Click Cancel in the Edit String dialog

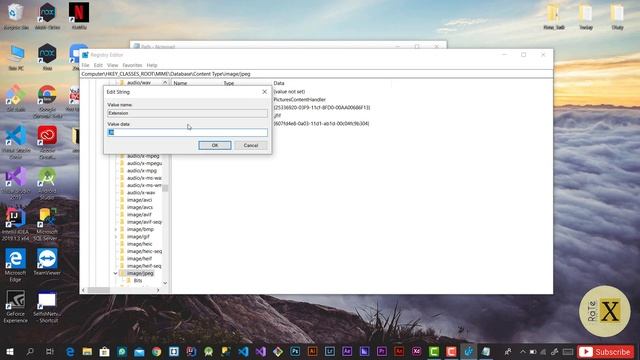pos(251,145)
